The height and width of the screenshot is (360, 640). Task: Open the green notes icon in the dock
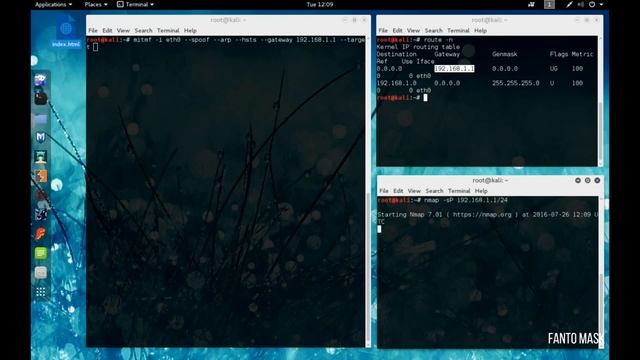click(x=40, y=253)
